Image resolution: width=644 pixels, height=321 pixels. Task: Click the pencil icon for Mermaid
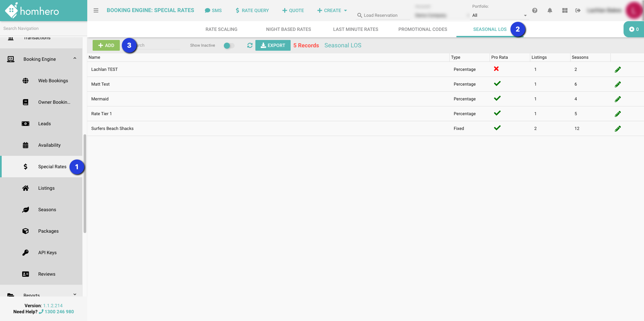click(617, 99)
